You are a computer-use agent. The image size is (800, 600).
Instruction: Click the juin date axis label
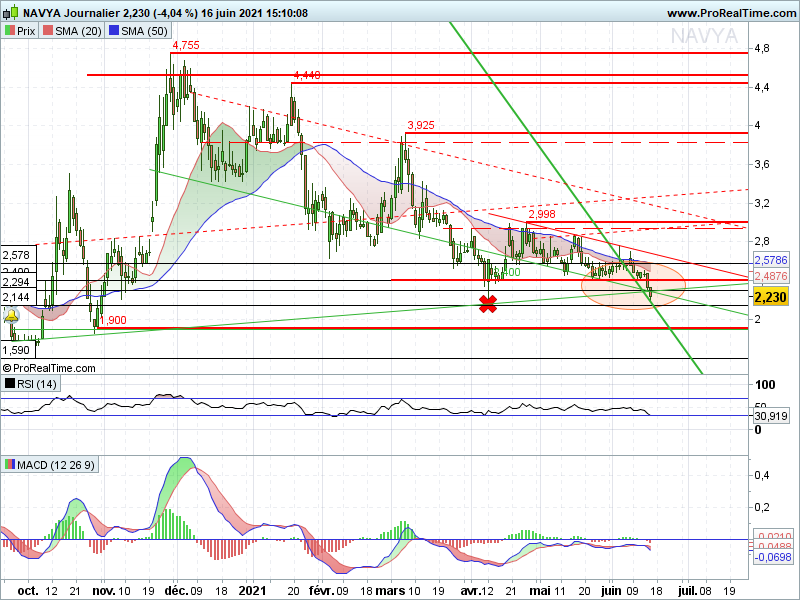pos(611,591)
